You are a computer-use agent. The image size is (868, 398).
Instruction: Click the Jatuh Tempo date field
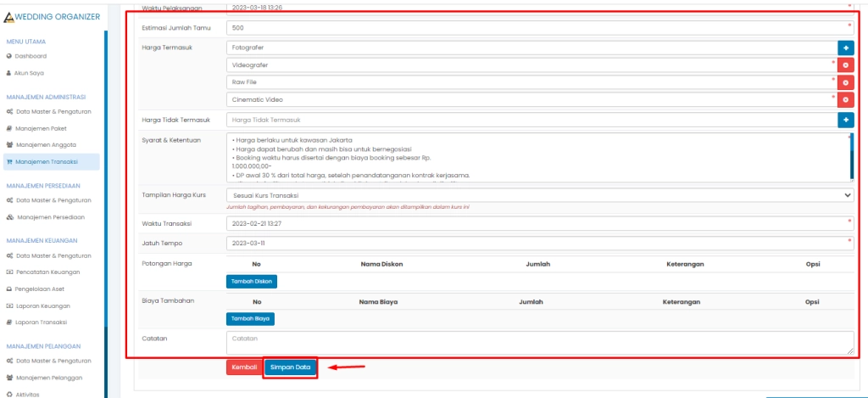coord(540,244)
